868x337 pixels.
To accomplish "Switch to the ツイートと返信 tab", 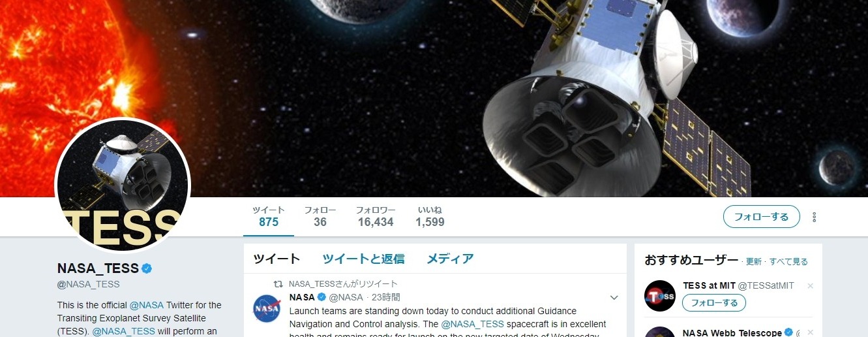I will pos(363,259).
